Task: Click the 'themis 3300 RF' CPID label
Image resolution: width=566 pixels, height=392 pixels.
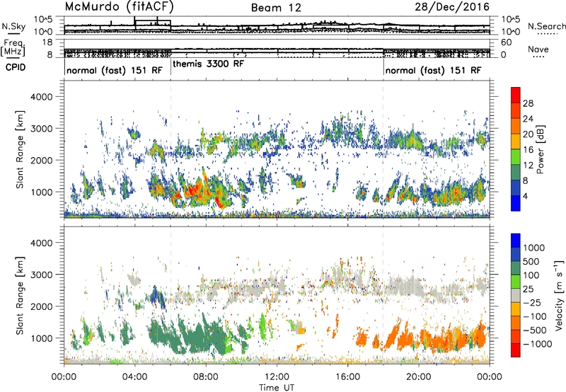Action: pyautogui.click(x=209, y=64)
